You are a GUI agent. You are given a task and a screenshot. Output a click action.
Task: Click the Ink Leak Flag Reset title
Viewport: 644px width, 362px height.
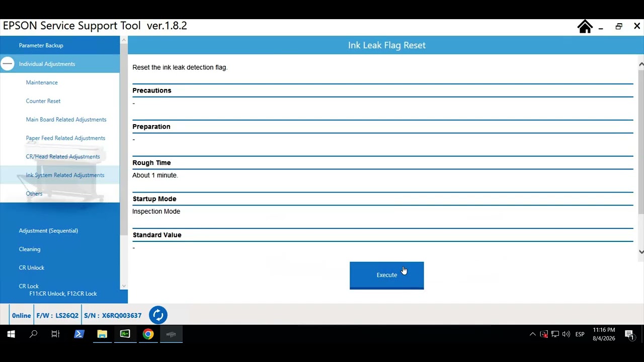click(x=387, y=45)
